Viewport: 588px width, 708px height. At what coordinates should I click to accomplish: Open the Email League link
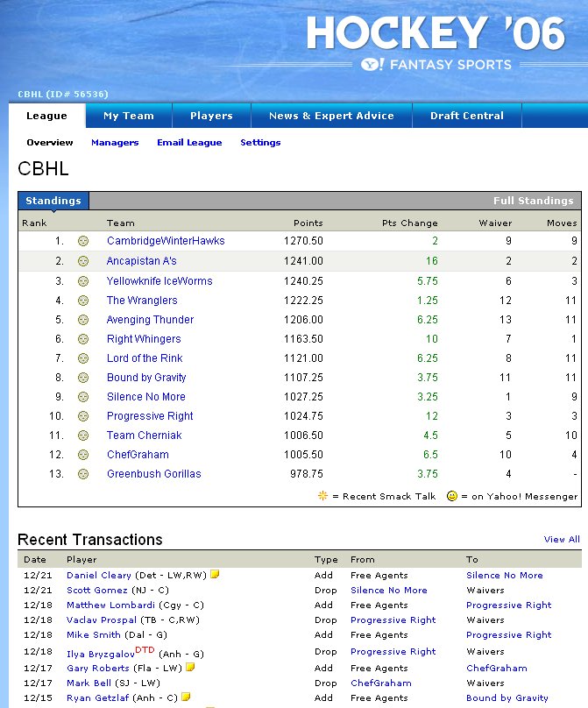(189, 143)
